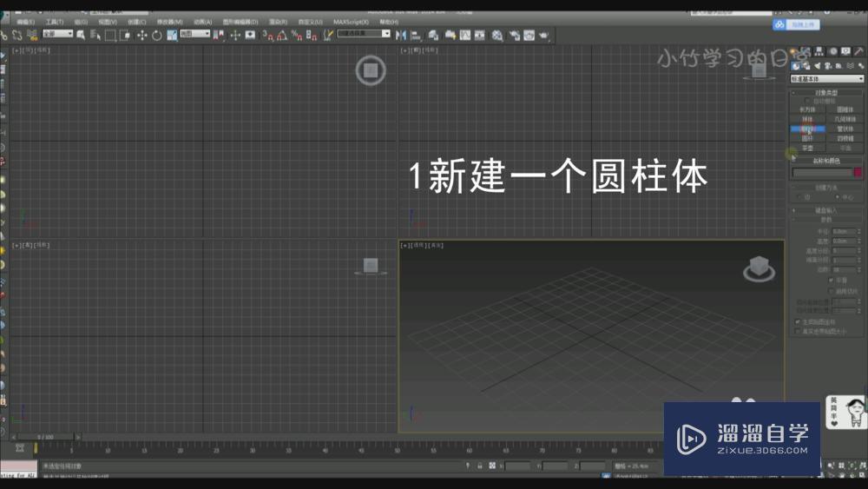Open the Layer Manager
The width and height of the screenshot is (868, 489).
click(433, 36)
